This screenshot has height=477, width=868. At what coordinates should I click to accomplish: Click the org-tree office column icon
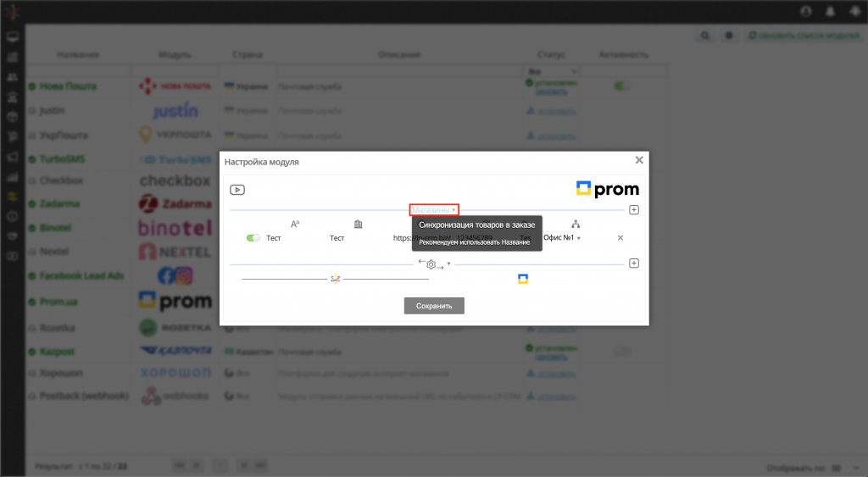pos(576,225)
